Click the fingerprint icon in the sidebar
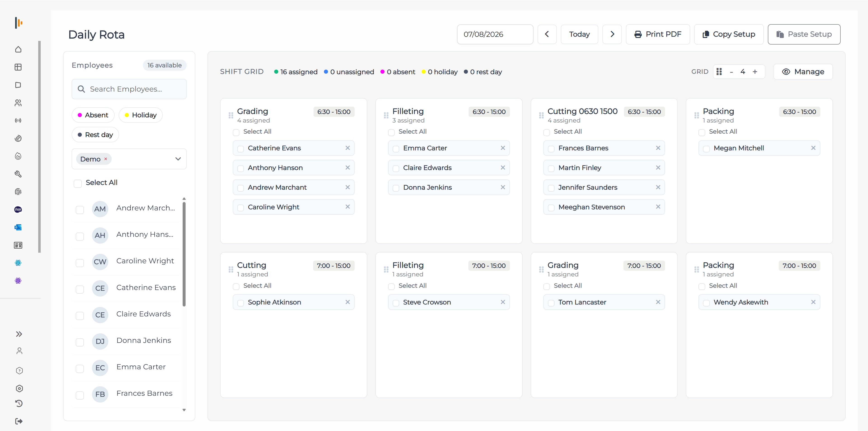Viewport: 868px width, 431px height. [x=18, y=192]
